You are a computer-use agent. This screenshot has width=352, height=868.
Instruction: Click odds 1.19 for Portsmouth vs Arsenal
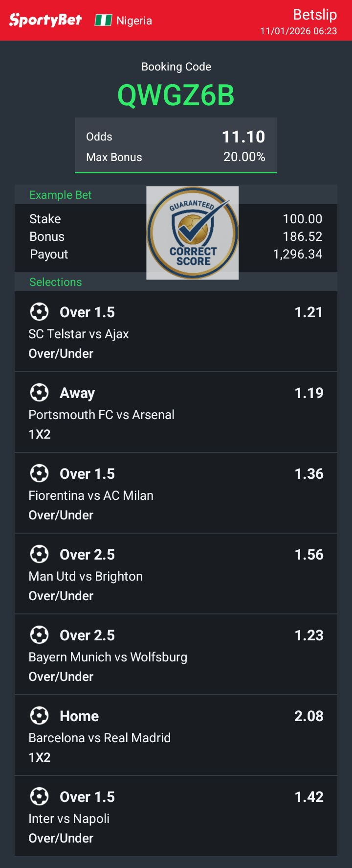coord(308,393)
